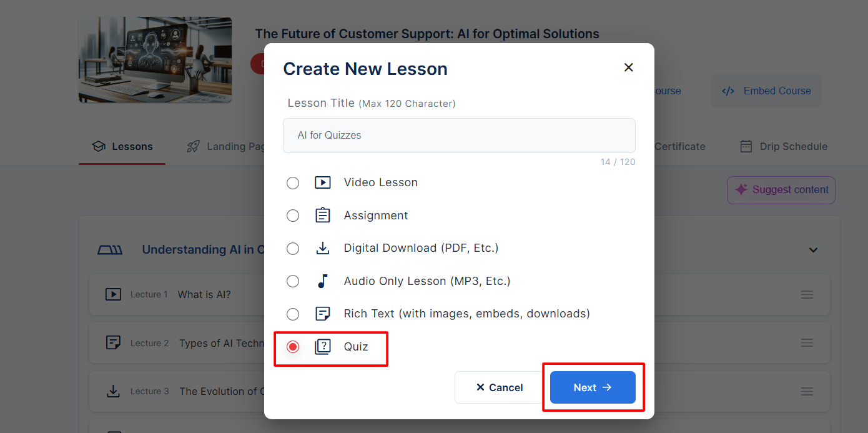The height and width of the screenshot is (433, 868).
Task: Click the Assignment label text
Action: [376, 216]
